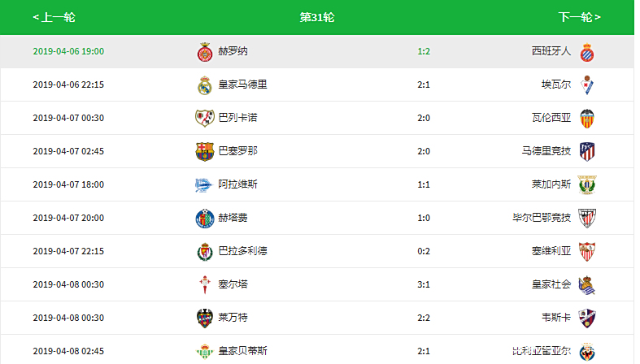Click the Atletico Madrid (马德里竞技) crest
The height and width of the screenshot is (364, 640).
tap(586, 151)
